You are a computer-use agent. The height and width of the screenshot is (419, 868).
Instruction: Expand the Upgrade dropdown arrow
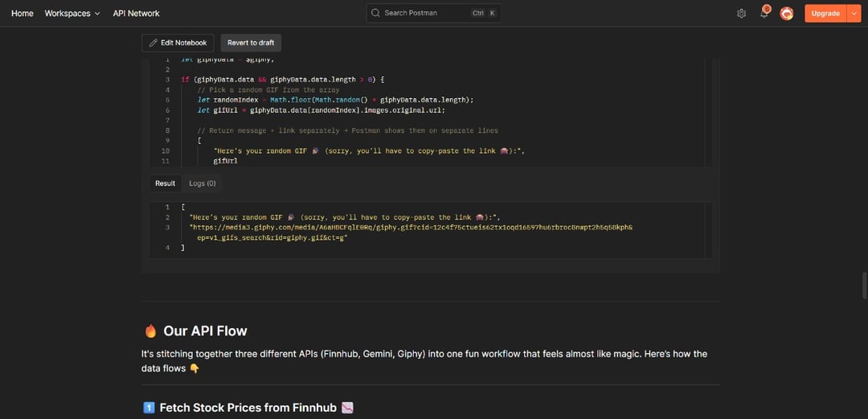click(x=854, y=14)
